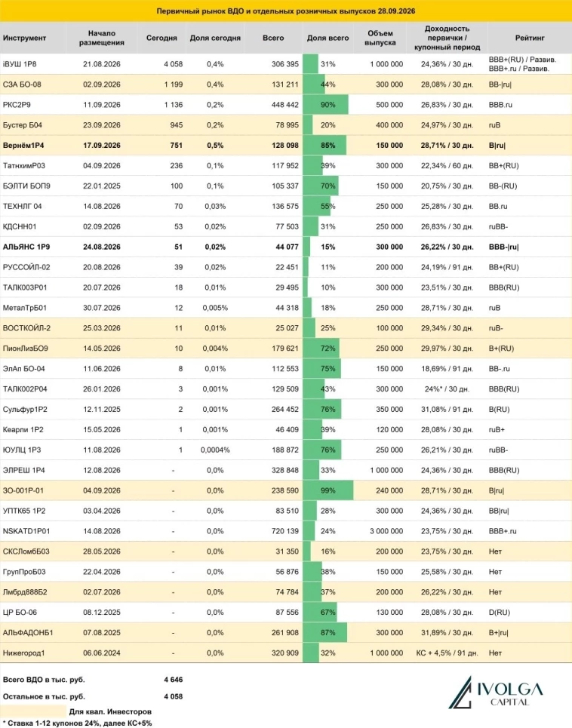Click the 'Начало размещения' column header
The height and width of the screenshot is (728, 572).
102,38
